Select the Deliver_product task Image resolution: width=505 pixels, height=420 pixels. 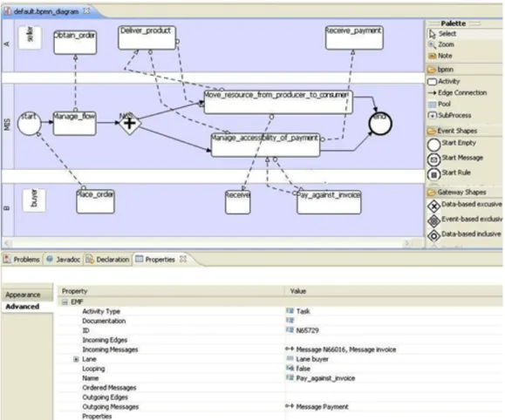tap(147, 37)
